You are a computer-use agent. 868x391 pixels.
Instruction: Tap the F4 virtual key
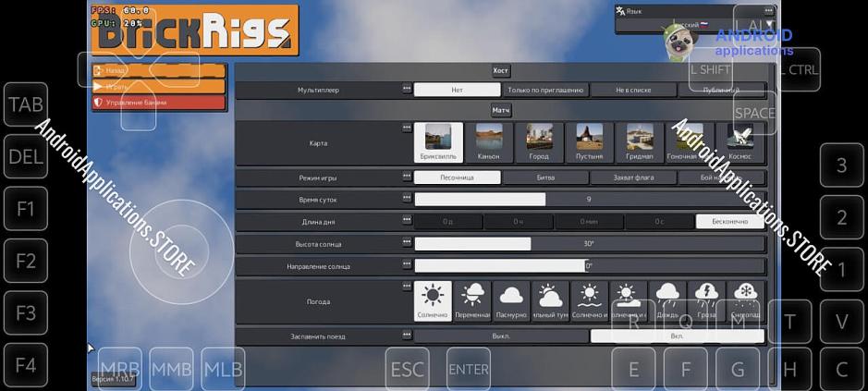26,365
